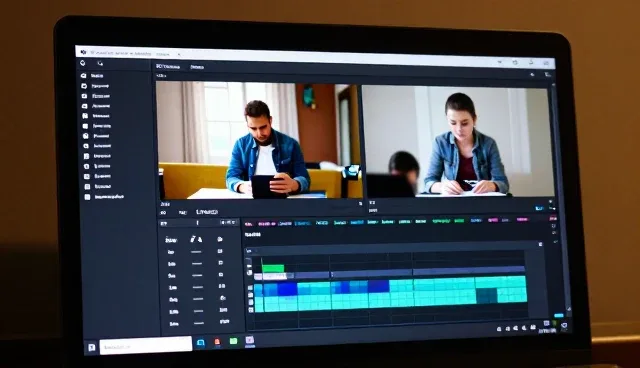Click the app logo icon in the title bar
The image size is (640, 368).
84,52
